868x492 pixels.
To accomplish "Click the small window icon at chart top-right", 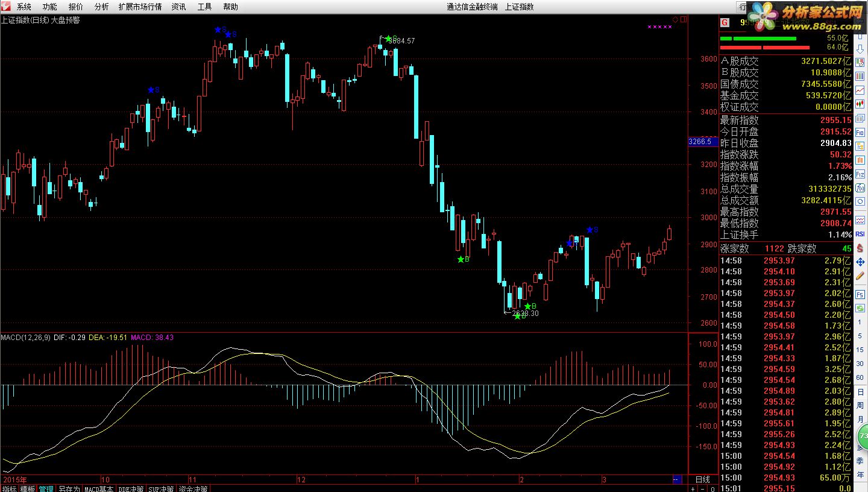I will tap(683, 19).
